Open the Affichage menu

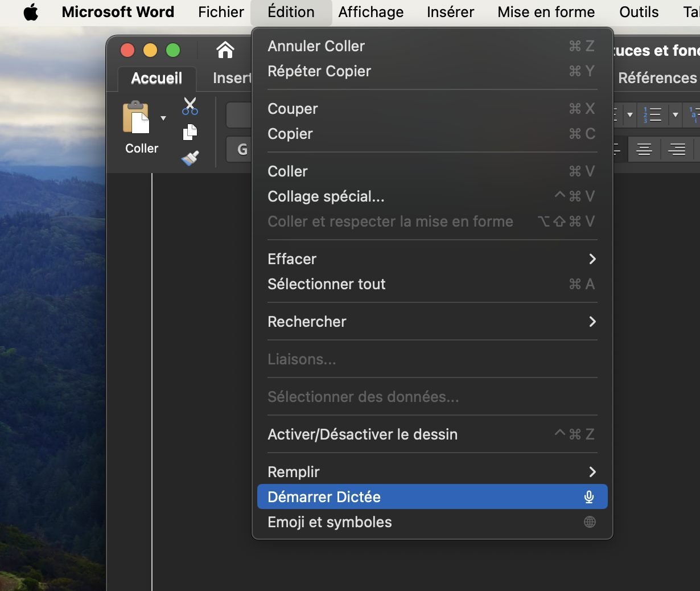[x=371, y=12]
